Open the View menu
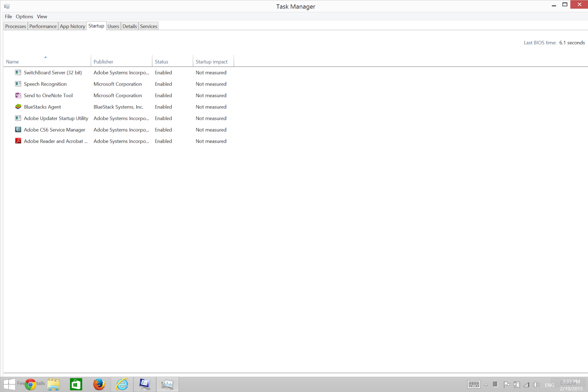 [x=42, y=17]
